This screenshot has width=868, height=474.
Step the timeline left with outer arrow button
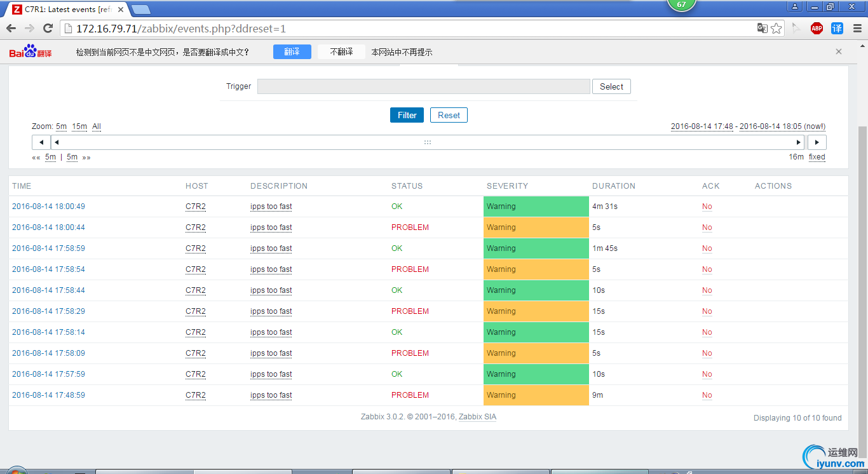tap(41, 142)
